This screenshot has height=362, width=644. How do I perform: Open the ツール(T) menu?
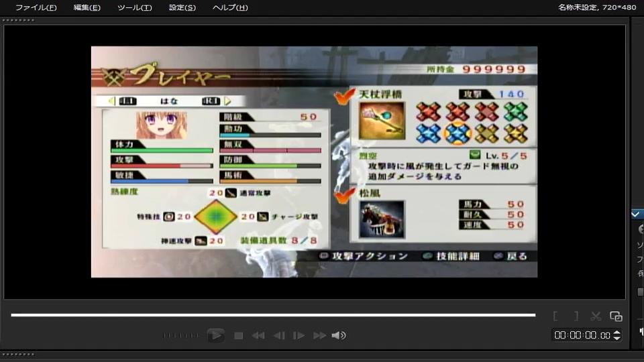pyautogui.click(x=134, y=7)
